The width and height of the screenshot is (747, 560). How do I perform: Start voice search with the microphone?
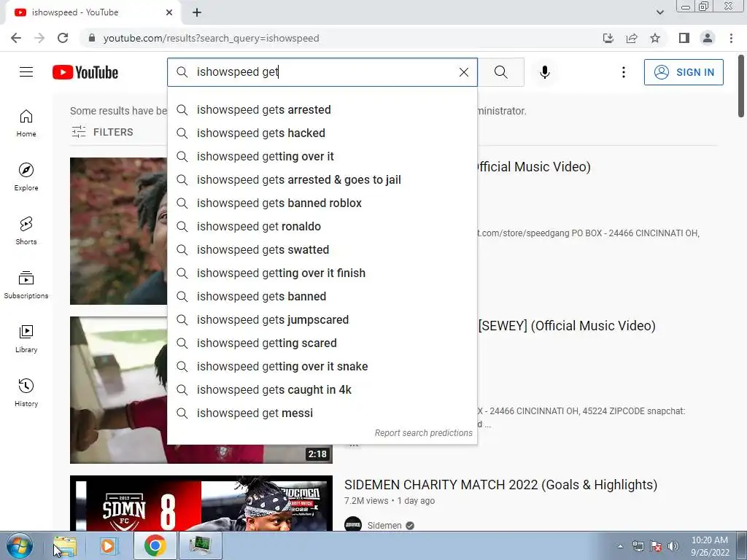click(x=544, y=72)
